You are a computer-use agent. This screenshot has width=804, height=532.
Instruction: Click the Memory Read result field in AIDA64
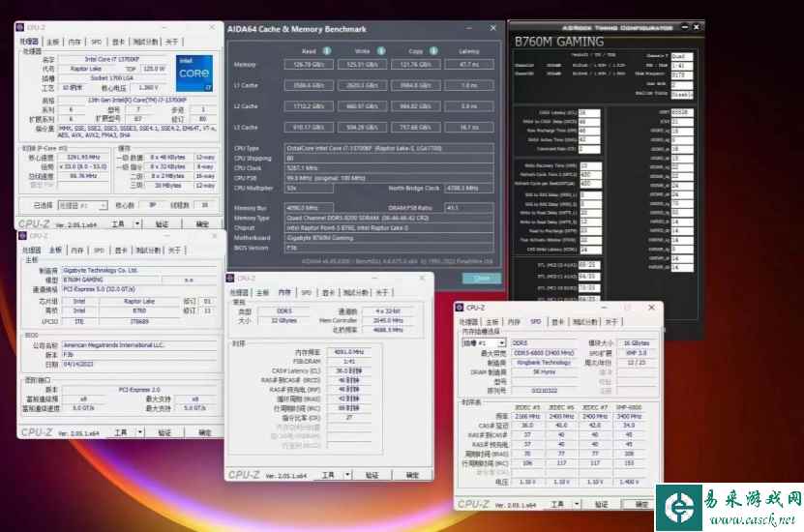309,65
